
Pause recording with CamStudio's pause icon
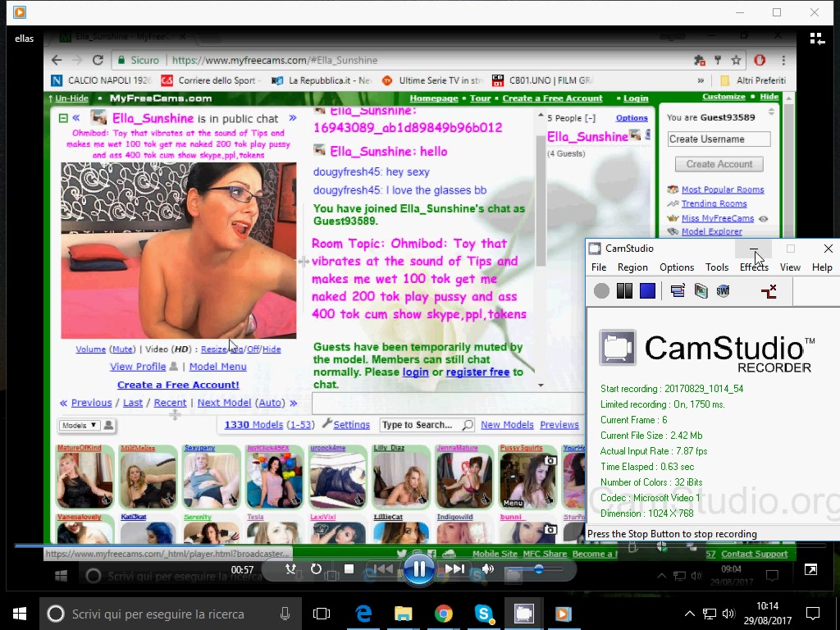625,291
